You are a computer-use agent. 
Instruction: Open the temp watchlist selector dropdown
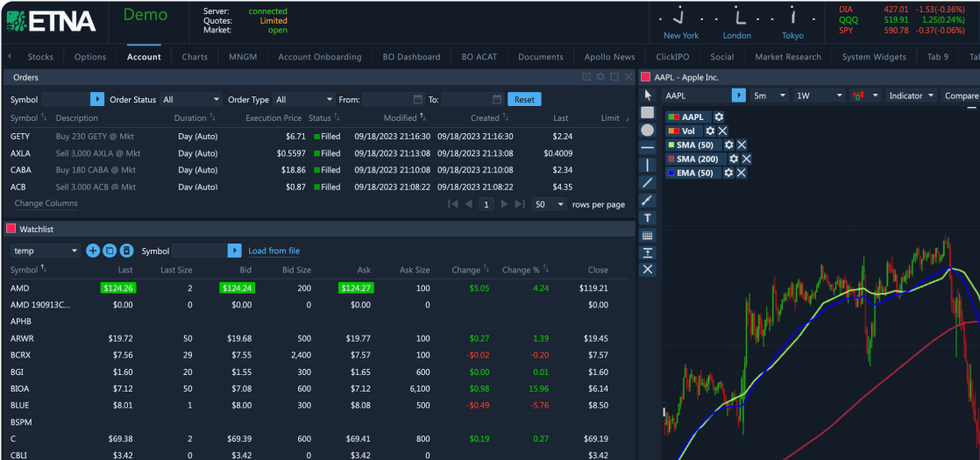tap(46, 251)
